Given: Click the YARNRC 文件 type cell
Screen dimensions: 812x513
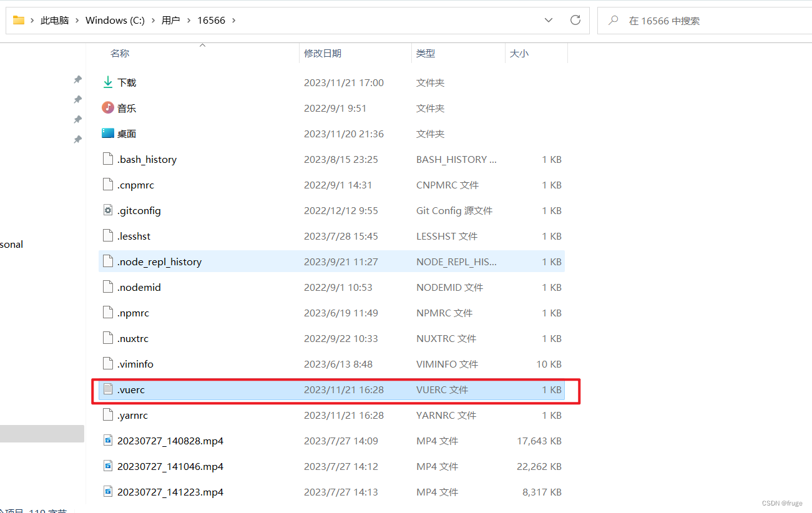Looking at the screenshot, I should click(x=446, y=415).
